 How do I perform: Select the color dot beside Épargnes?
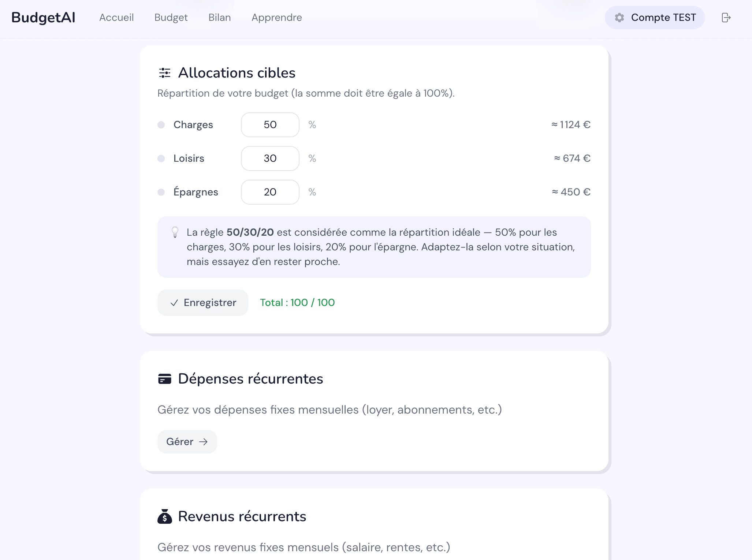pyautogui.click(x=161, y=192)
